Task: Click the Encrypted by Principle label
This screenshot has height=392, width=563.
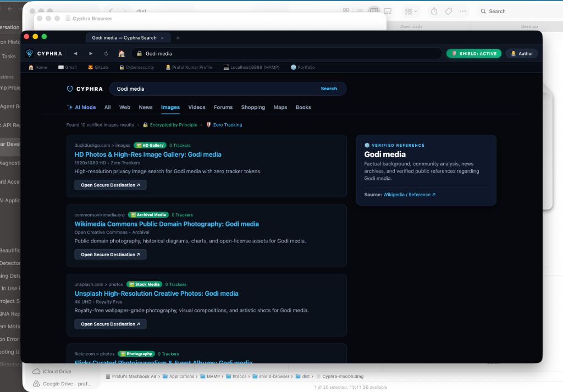Action: 170,125
